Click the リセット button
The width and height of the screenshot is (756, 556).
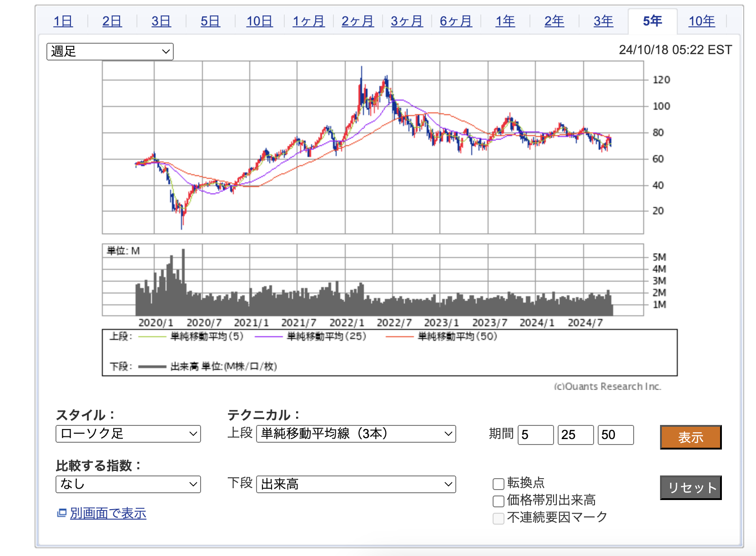690,488
